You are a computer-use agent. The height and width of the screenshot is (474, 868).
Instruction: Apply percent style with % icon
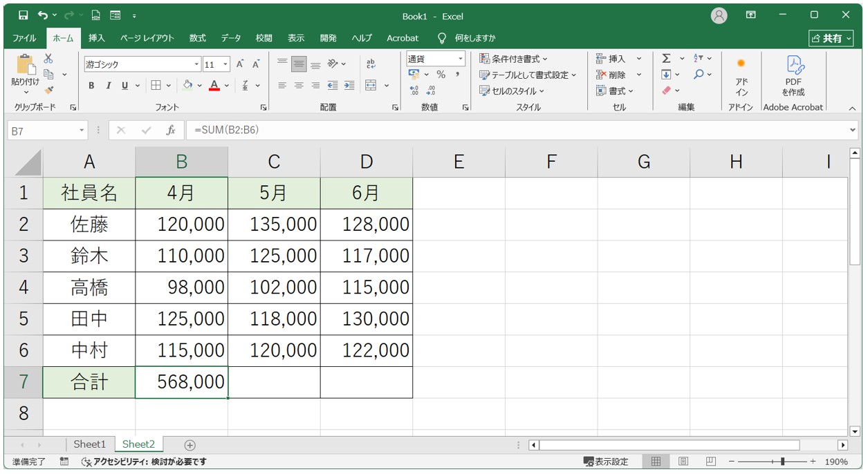click(441, 75)
